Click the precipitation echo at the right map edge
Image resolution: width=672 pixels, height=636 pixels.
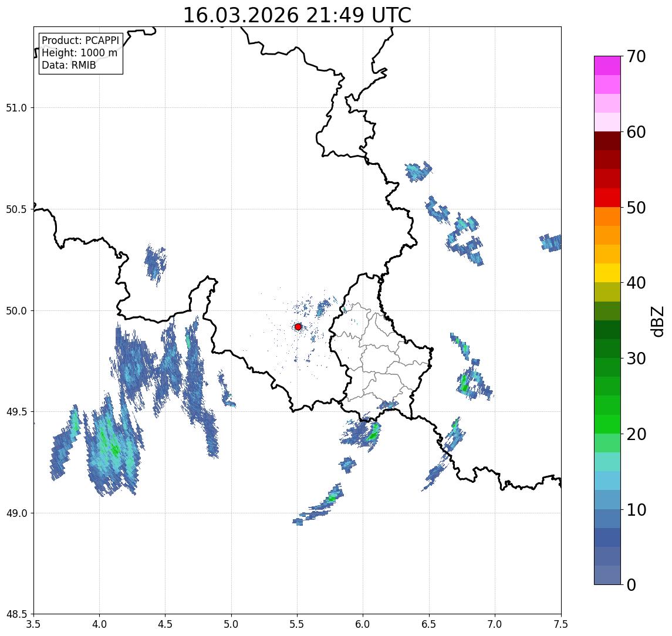pos(551,242)
